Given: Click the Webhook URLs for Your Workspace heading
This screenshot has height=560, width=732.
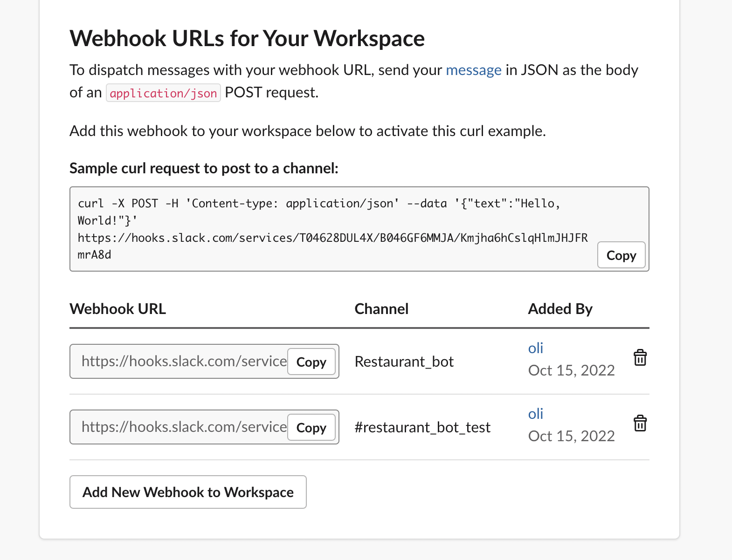Looking at the screenshot, I should pyautogui.click(x=247, y=39).
